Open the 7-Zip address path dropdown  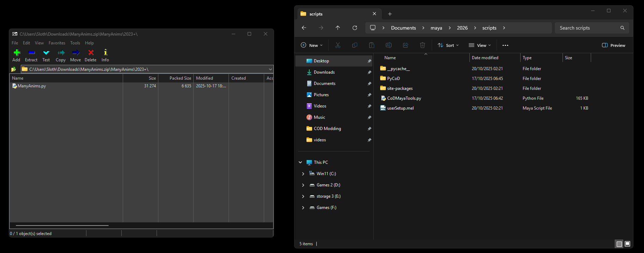coord(270,69)
